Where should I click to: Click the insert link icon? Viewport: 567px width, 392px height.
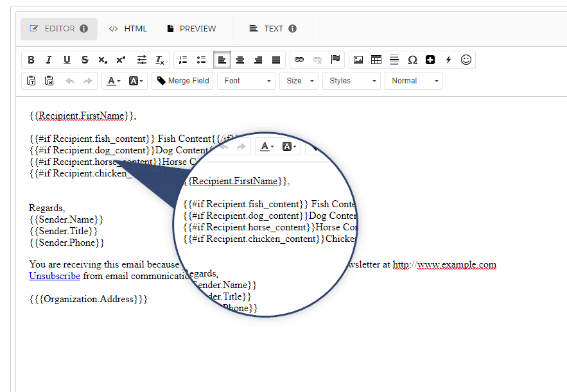(x=299, y=60)
